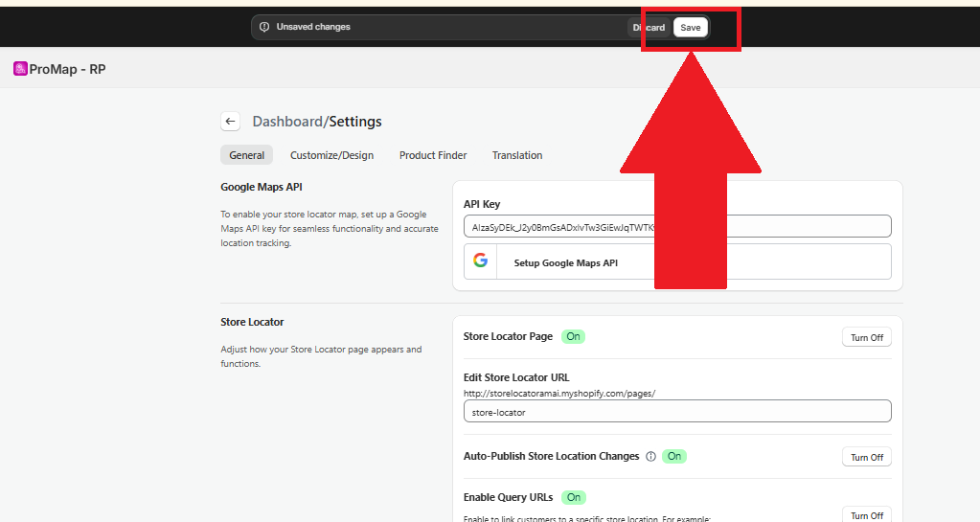The image size is (980, 522).
Task: Turn off the Store Locator Page
Action: coord(866,337)
